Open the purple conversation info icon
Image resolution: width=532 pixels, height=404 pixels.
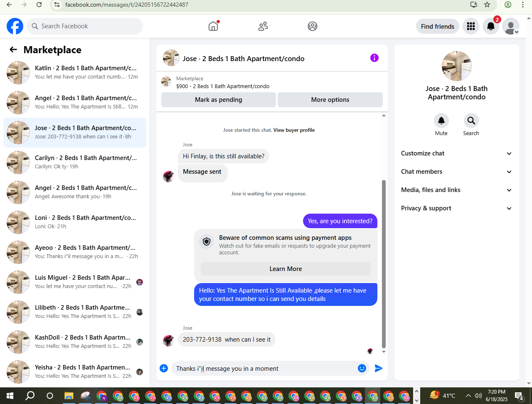click(x=374, y=58)
